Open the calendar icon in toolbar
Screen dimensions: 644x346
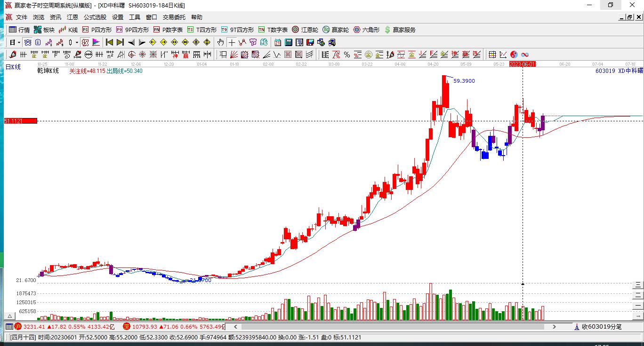277,42
